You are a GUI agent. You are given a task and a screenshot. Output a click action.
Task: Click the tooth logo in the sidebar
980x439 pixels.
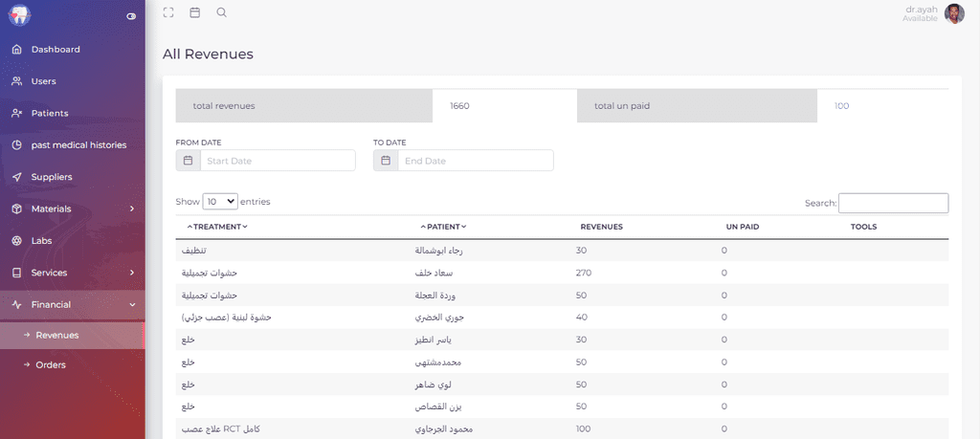pyautogui.click(x=19, y=15)
